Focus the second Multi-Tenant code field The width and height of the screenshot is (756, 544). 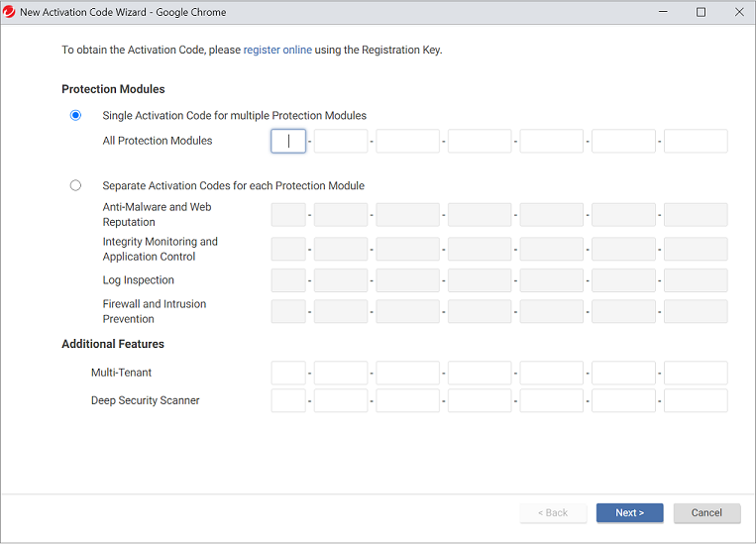[x=341, y=373]
